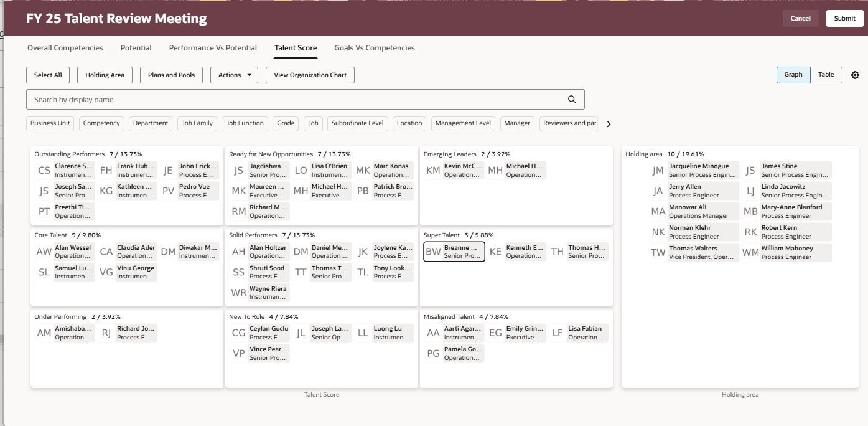
Task: Click the Cancel button
Action: pyautogui.click(x=801, y=19)
